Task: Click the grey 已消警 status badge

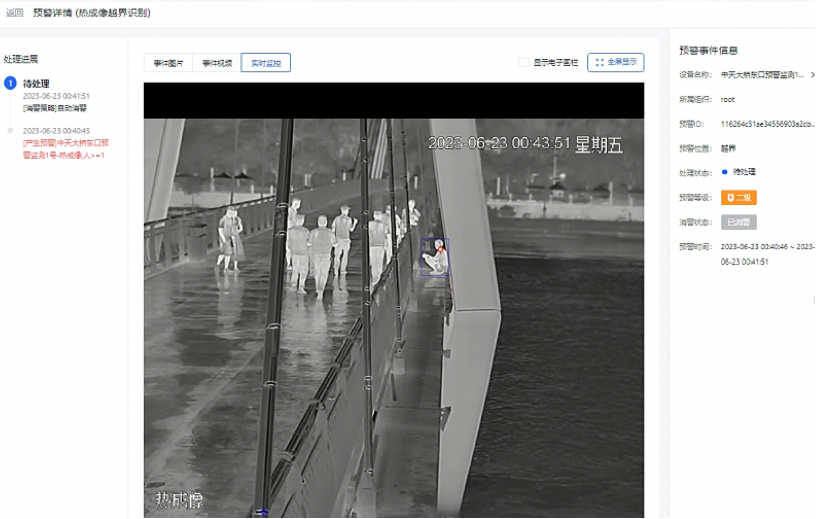Action: click(738, 222)
